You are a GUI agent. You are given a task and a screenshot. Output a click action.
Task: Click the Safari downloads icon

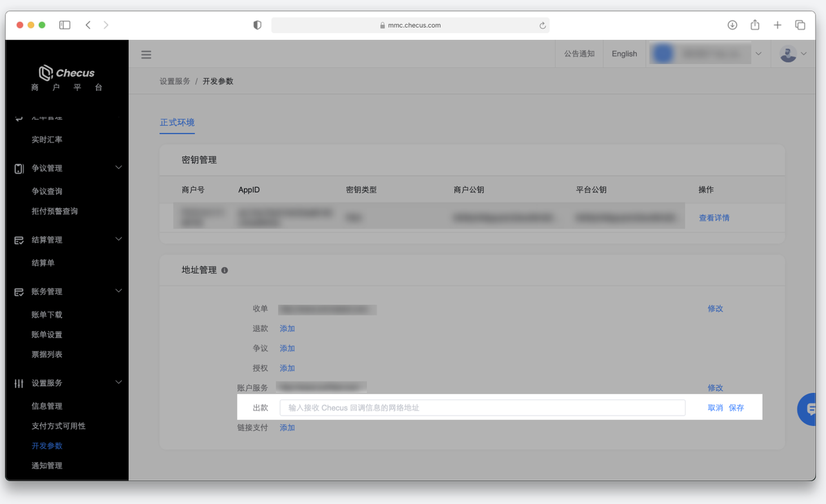[732, 25]
